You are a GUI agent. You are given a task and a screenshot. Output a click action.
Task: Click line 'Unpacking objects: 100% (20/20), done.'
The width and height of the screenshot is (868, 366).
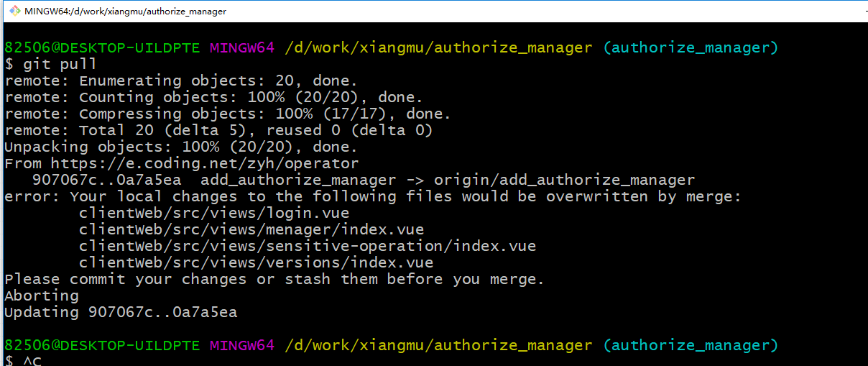point(181,147)
